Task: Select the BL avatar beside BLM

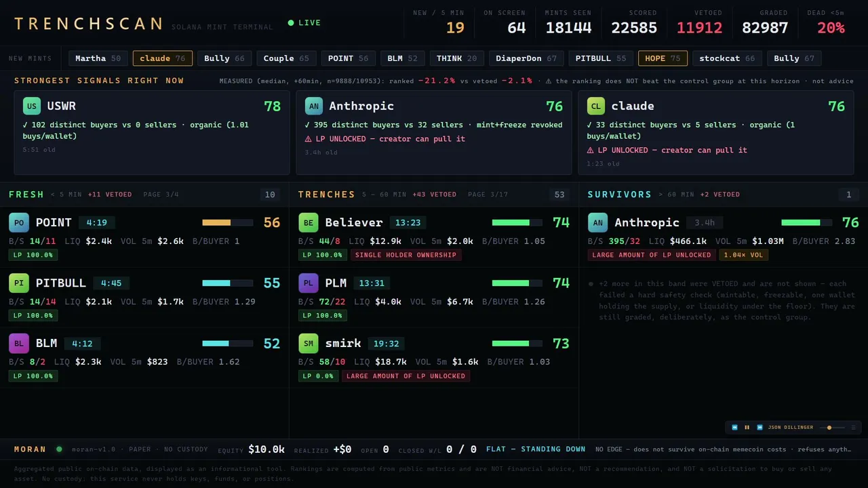Action: 19,343
